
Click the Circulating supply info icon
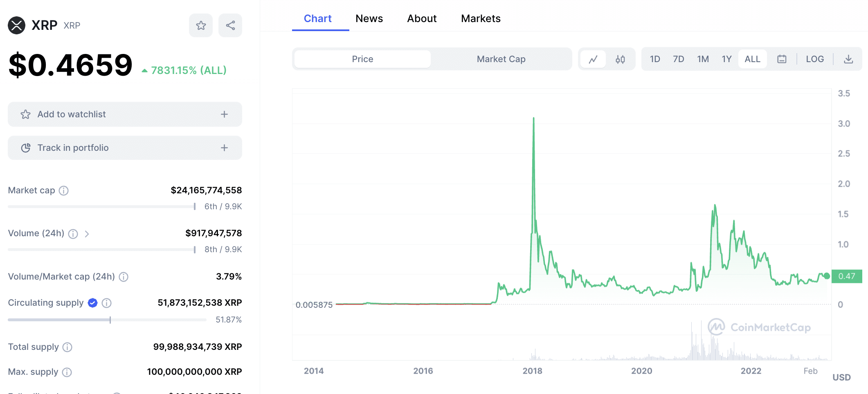point(107,303)
